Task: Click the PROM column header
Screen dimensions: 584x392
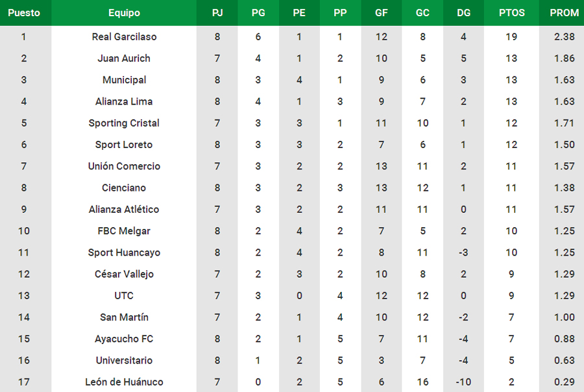Action: [x=564, y=13]
